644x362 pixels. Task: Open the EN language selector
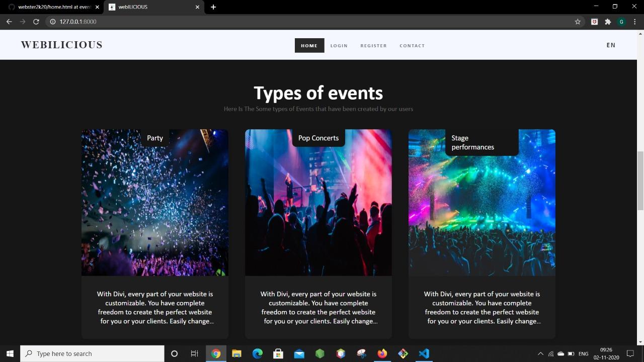611,45
